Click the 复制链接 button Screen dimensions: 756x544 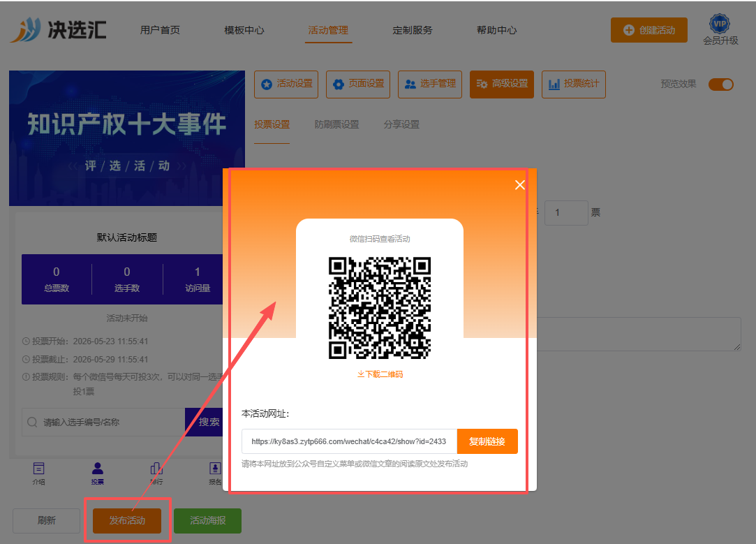pyautogui.click(x=487, y=441)
